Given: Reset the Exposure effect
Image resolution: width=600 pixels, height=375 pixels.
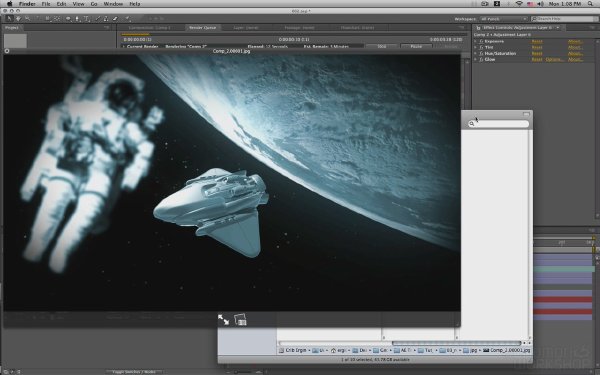Looking at the screenshot, I should 537,41.
